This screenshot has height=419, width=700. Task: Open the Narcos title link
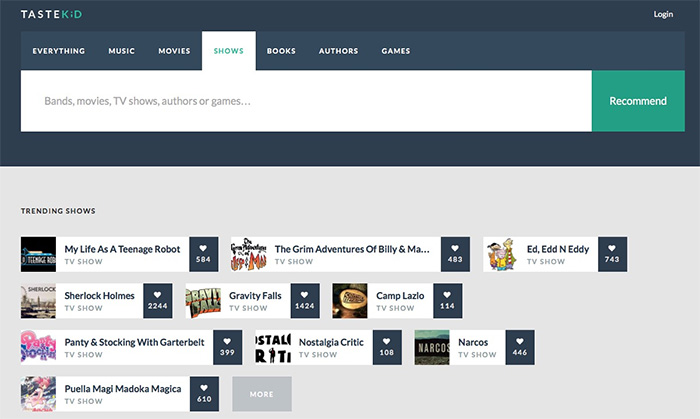(473, 342)
